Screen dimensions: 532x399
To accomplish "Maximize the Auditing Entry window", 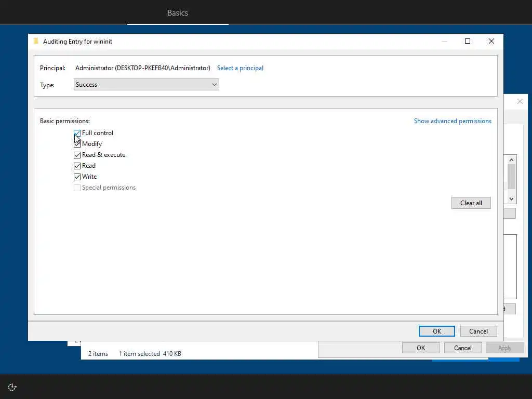I will point(468,41).
